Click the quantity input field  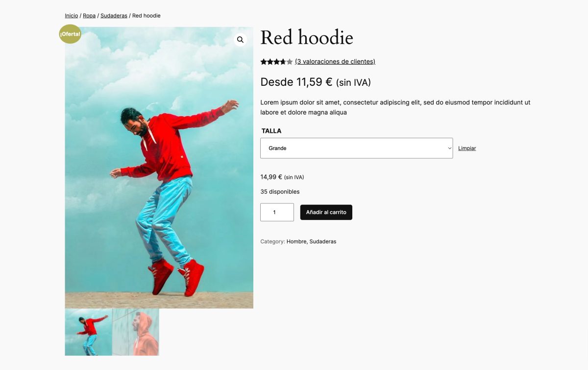(277, 212)
